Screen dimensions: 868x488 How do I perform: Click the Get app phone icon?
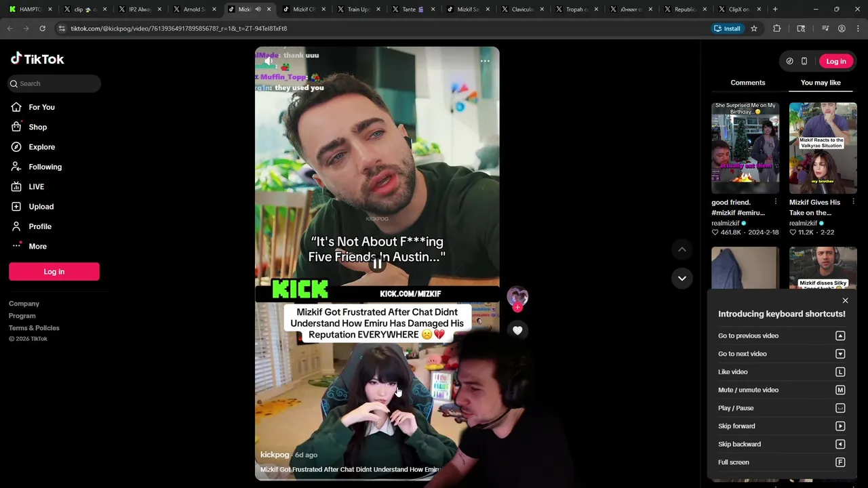(804, 61)
